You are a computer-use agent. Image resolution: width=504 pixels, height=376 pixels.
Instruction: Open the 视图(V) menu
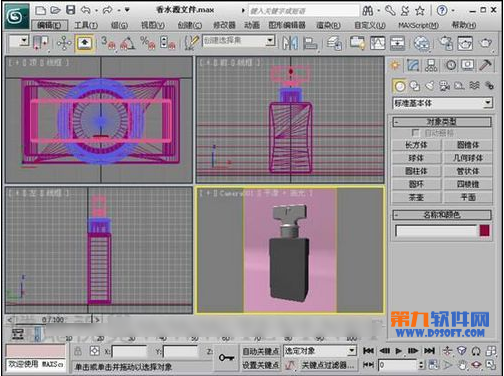(x=153, y=25)
